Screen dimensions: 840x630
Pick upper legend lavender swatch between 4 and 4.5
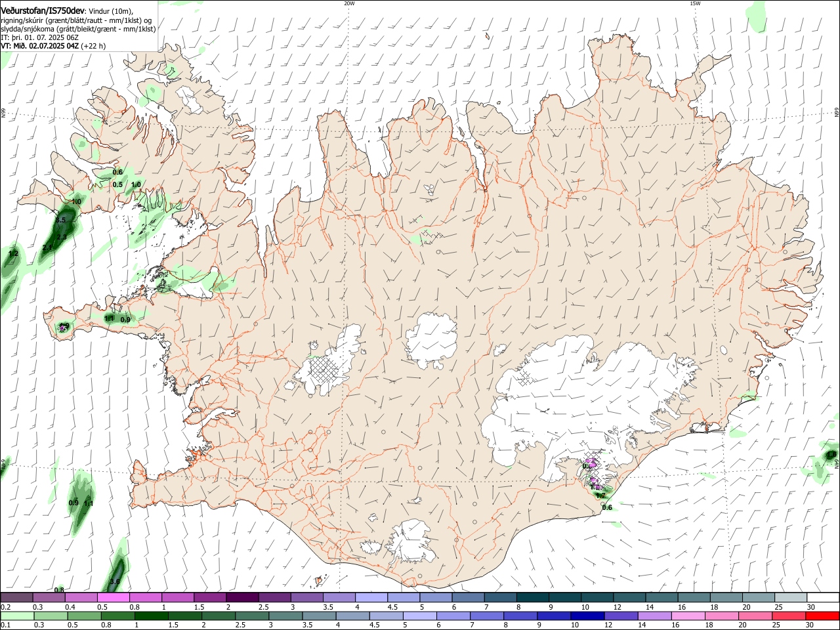coord(371,597)
